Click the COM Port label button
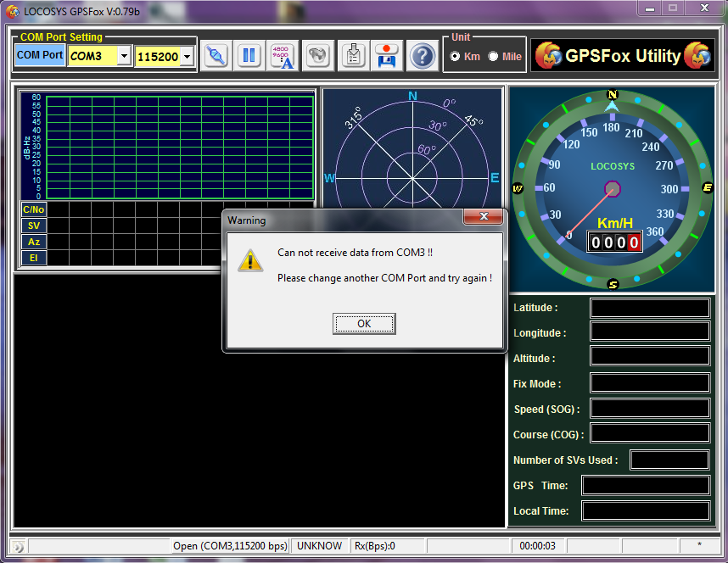 coord(40,55)
